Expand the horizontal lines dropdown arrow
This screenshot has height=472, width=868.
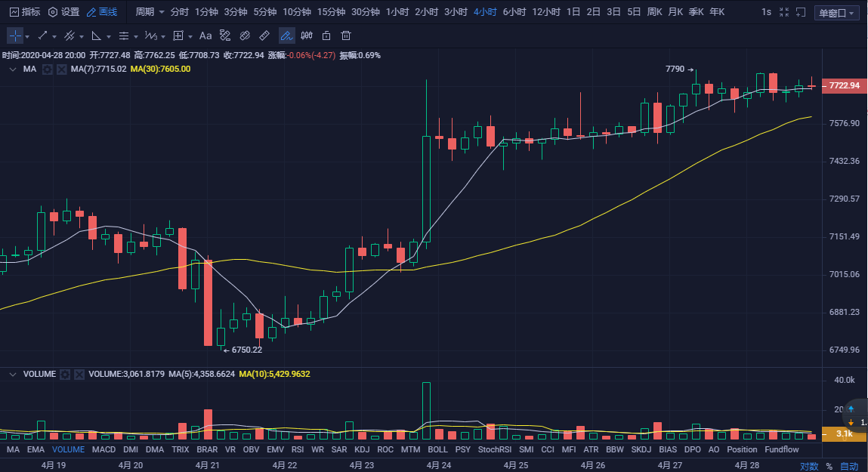point(136,36)
